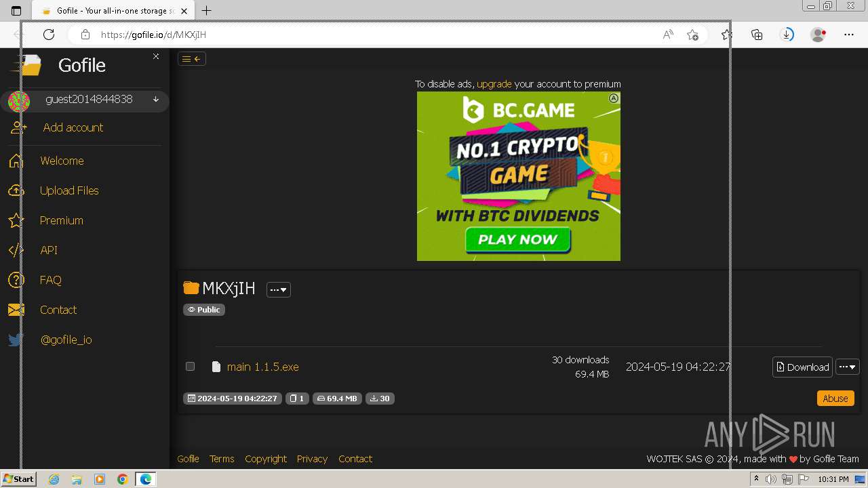Click the star icon beside Premium

tap(16, 220)
